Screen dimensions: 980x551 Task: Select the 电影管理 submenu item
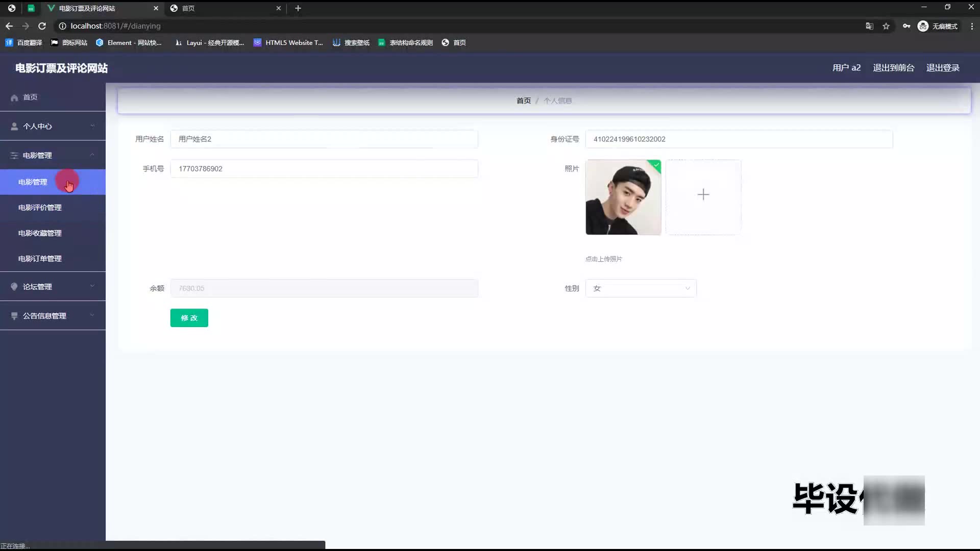[x=53, y=182]
